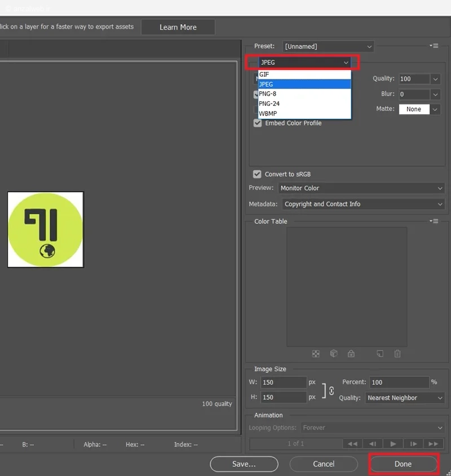Toggle Convert to sRGB checkbox
Viewport: 451px width, 476px height.
(x=257, y=174)
